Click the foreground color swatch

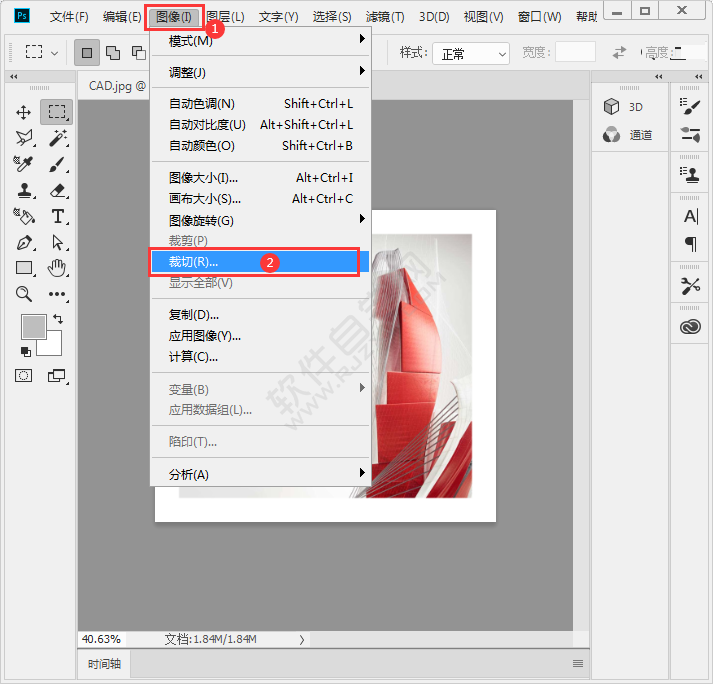(34, 326)
